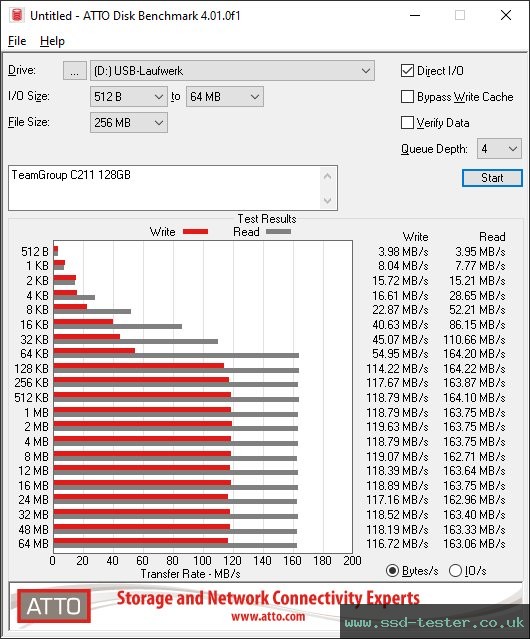Click into the TeamGroup C211 128GB description field

tap(165, 188)
